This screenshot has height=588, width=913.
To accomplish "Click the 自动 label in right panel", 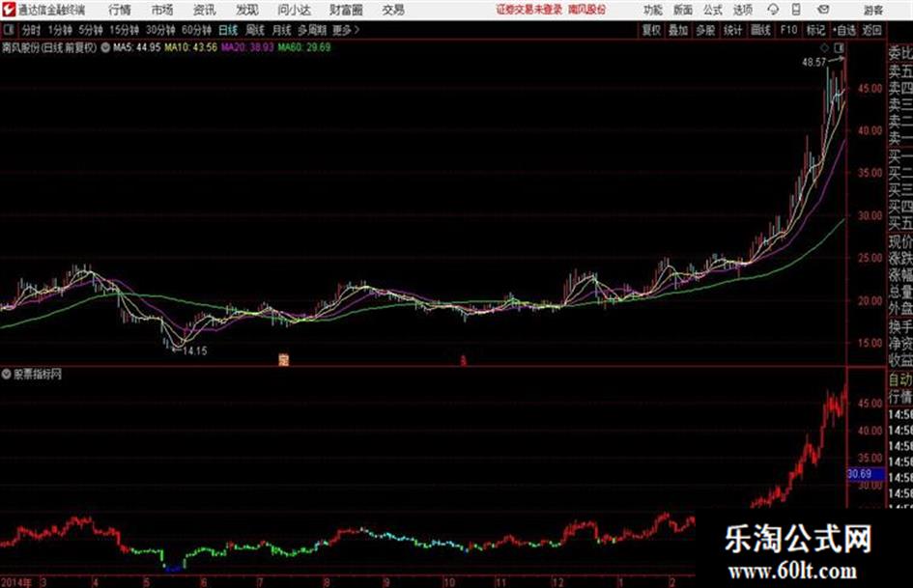I will click(x=900, y=379).
